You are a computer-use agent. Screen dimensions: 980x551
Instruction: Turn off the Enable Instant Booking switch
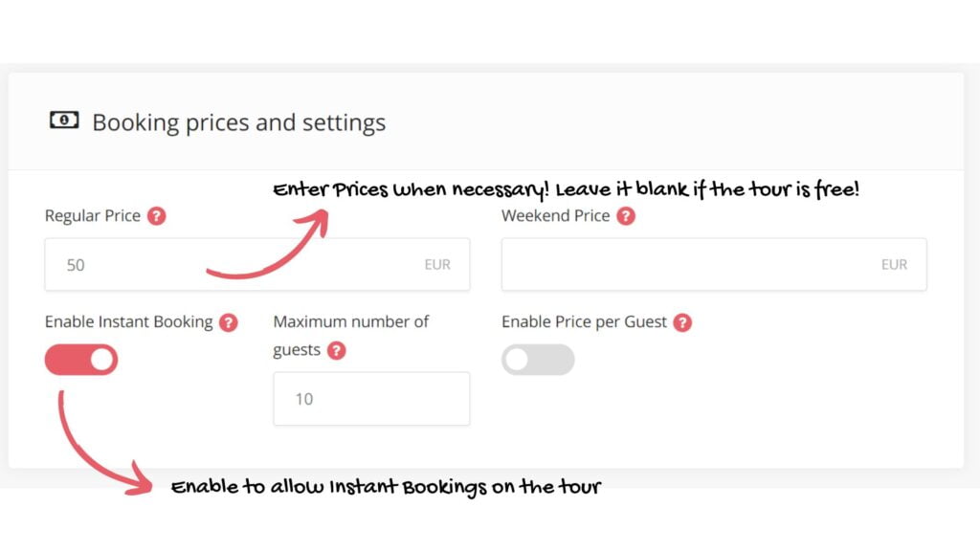click(81, 360)
